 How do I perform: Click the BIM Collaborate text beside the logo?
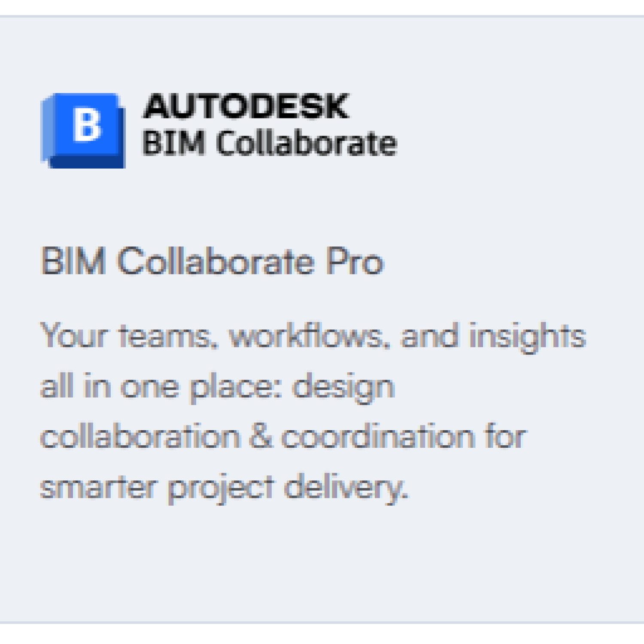tap(269, 143)
